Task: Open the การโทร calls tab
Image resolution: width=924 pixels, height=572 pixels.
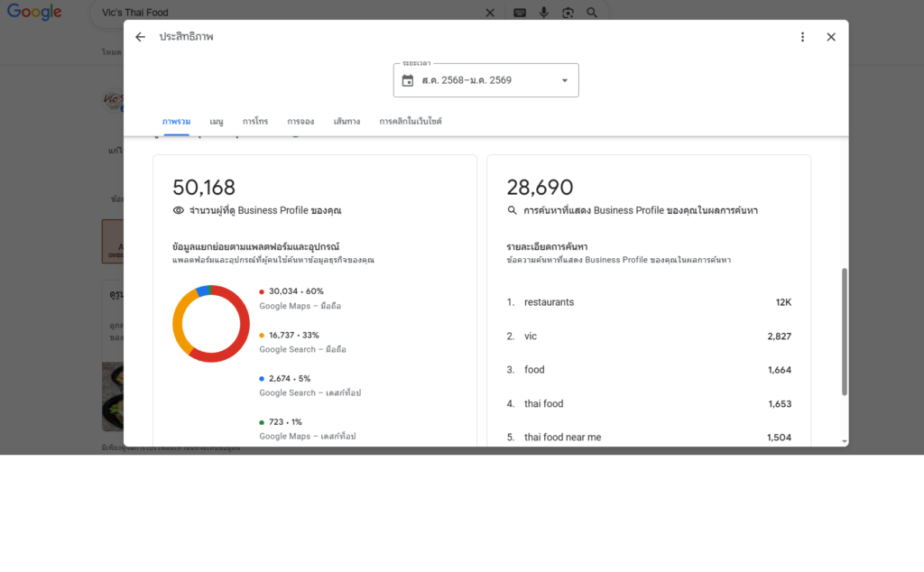Action: point(254,121)
